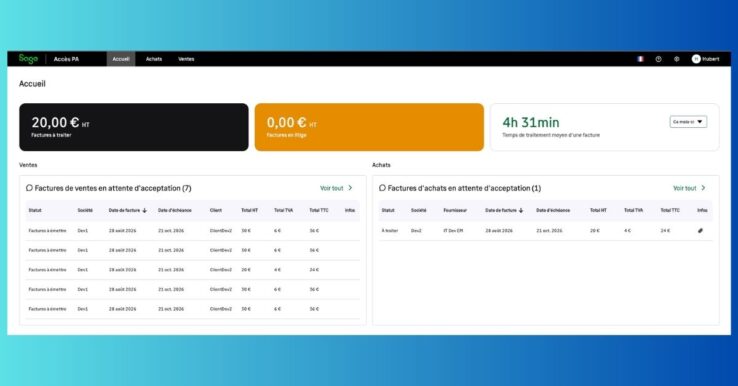Open the Hubert user avatar menu
This screenshot has height=386, width=738.
tap(706, 59)
